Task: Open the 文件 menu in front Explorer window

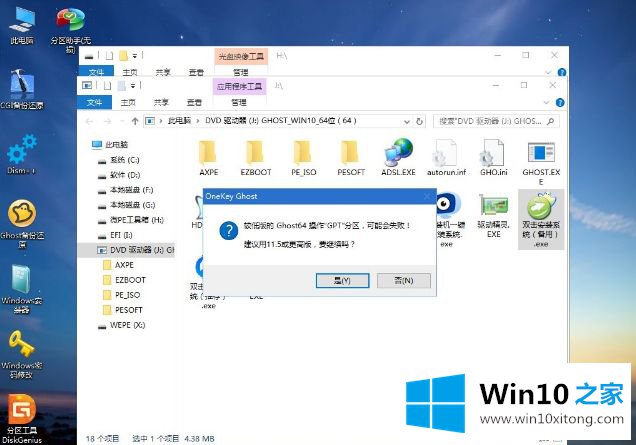Action: click(x=96, y=102)
